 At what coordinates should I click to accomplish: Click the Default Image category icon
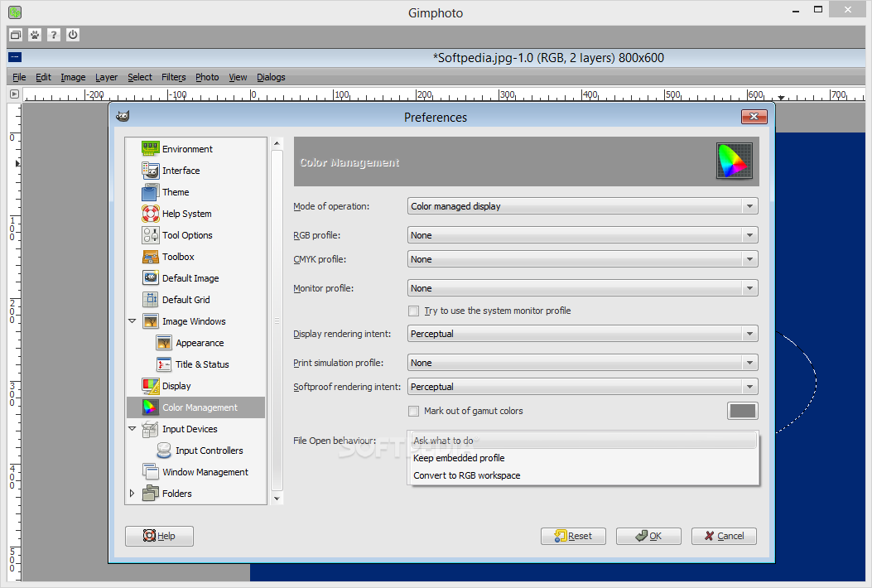pos(150,277)
